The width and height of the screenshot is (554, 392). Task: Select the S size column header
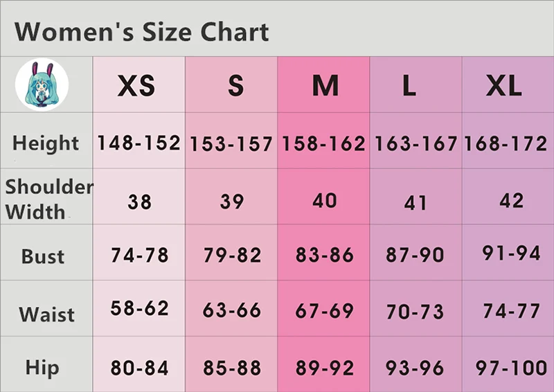(235, 86)
